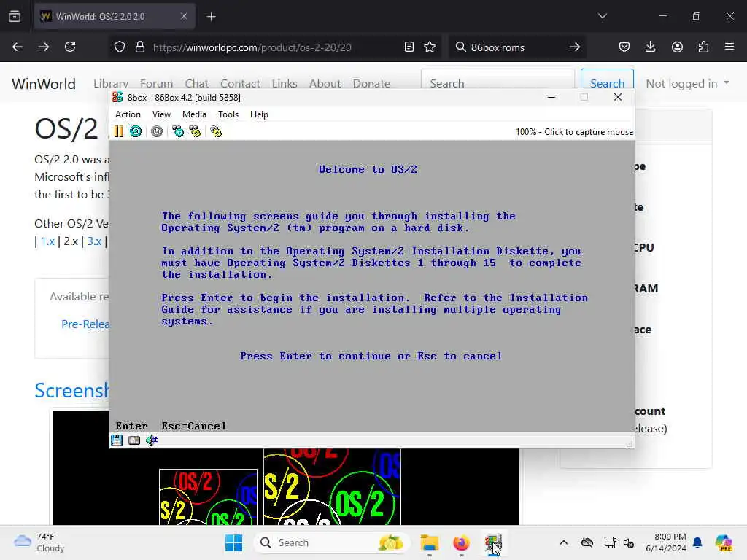Switch to Firefox from taskbar
Viewport: 747px width, 560px height.
(461, 542)
